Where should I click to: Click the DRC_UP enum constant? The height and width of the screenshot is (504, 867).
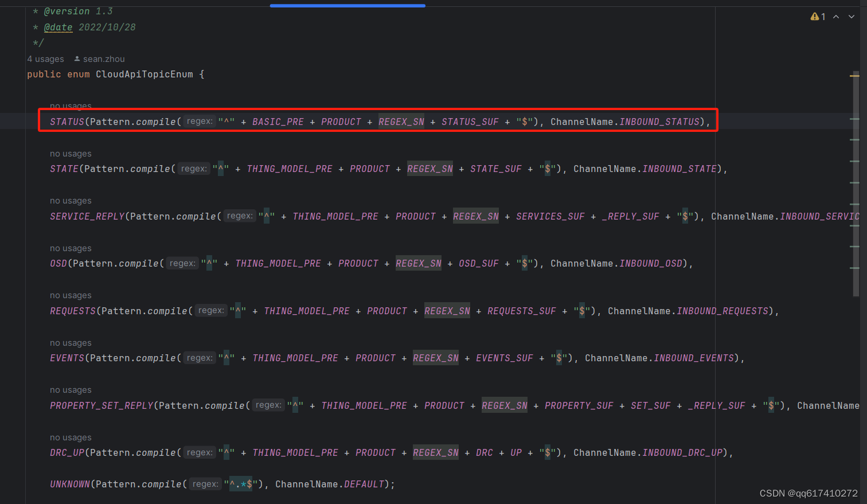point(67,453)
